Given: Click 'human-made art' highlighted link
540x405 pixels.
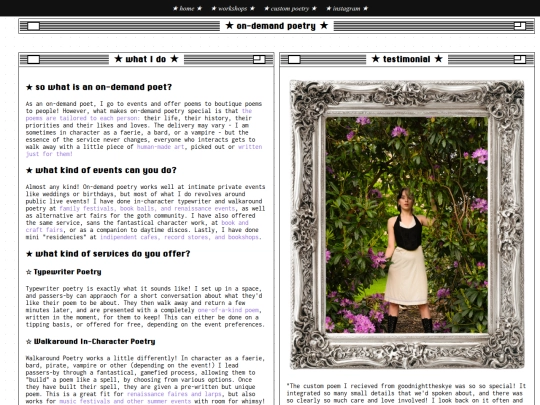Looking at the screenshot, I should [160, 147].
